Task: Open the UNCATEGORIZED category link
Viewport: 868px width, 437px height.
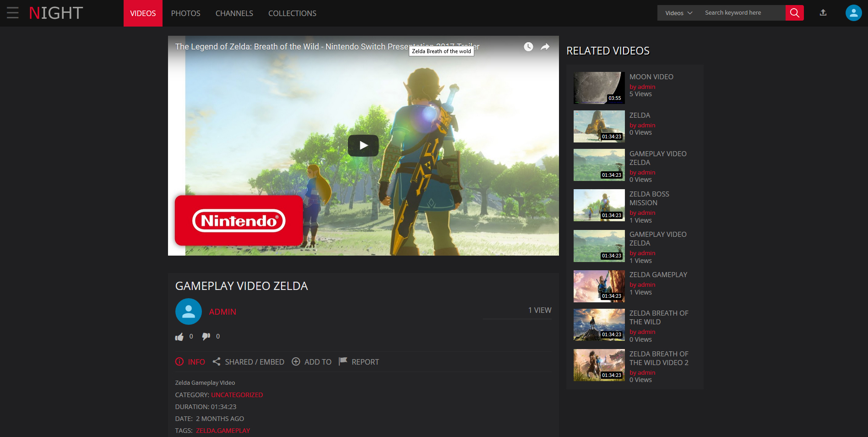Action: 237,395
